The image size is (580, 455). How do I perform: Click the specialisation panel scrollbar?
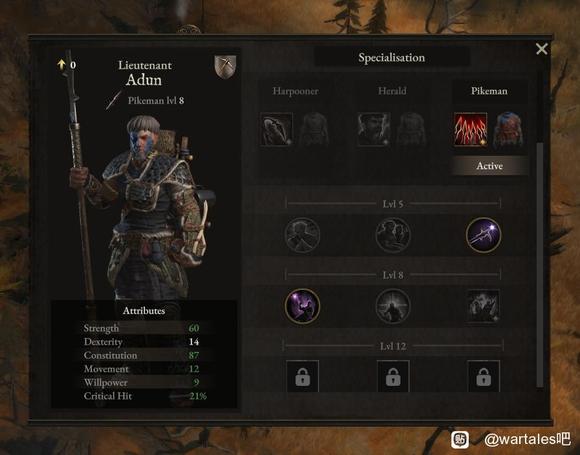click(540, 264)
